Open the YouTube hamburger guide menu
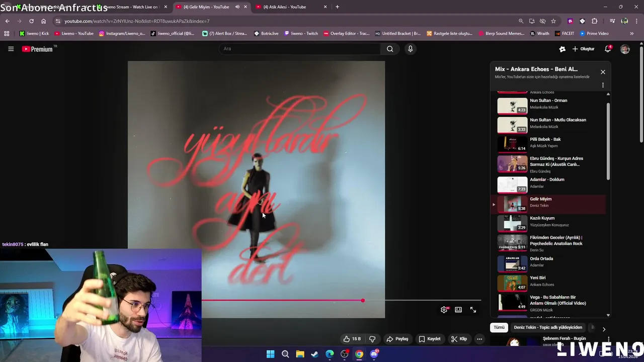Image resolution: width=644 pixels, height=362 pixels. [11, 49]
